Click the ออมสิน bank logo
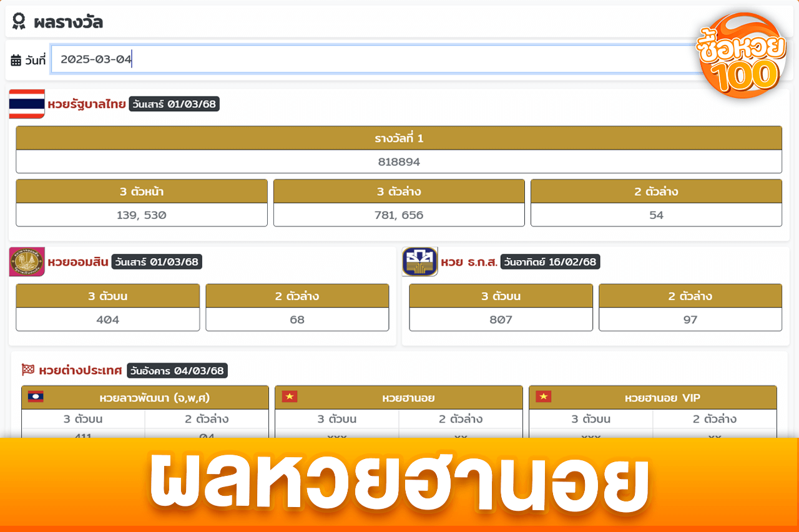 coord(27,261)
